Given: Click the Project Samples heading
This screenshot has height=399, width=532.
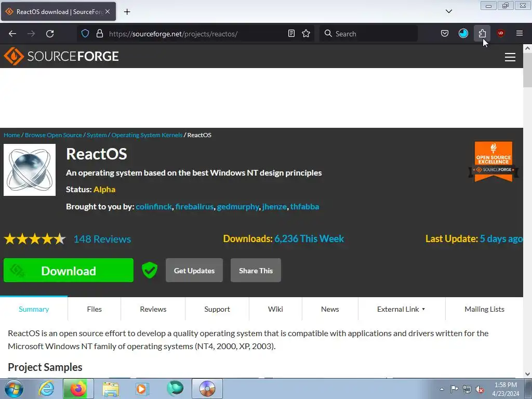Looking at the screenshot, I should point(45,367).
